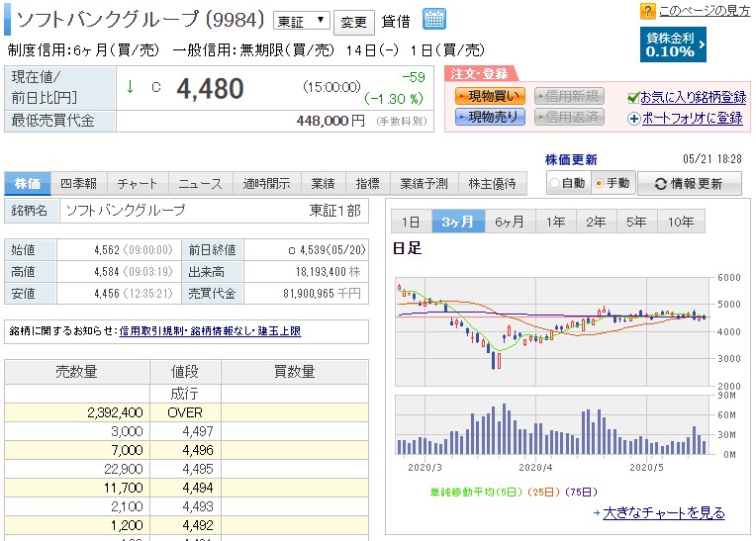
Task: Switch to the ニュース tab
Action: [201, 183]
